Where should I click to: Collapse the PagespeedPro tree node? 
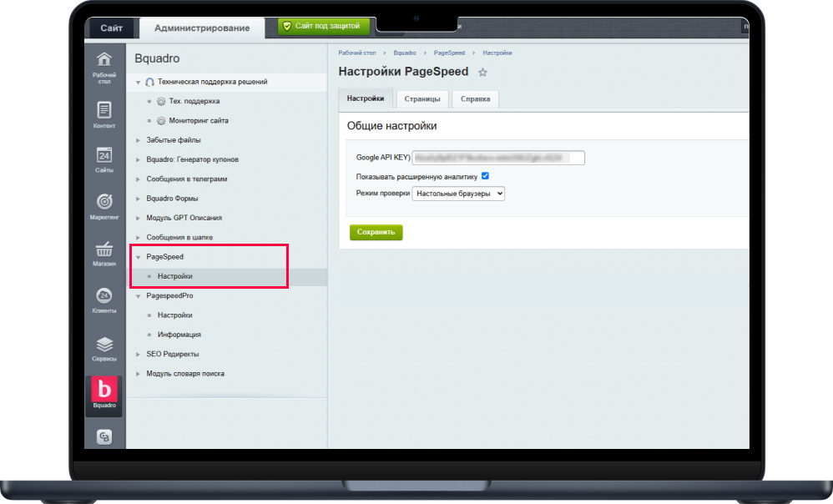[138, 296]
